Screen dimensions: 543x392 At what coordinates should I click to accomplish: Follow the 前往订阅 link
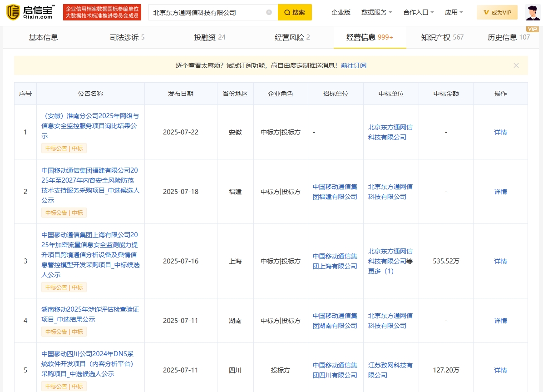point(354,65)
